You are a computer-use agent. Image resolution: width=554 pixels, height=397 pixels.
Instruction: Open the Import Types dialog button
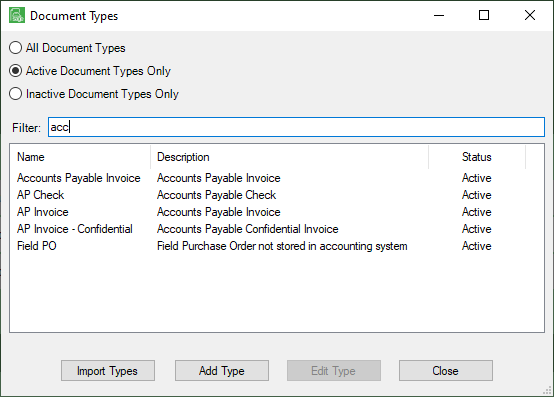pos(108,371)
